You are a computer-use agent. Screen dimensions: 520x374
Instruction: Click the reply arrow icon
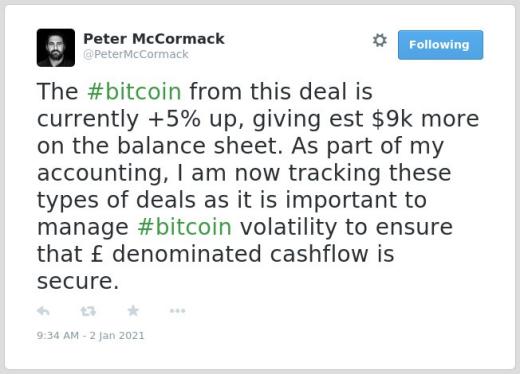(x=43, y=311)
